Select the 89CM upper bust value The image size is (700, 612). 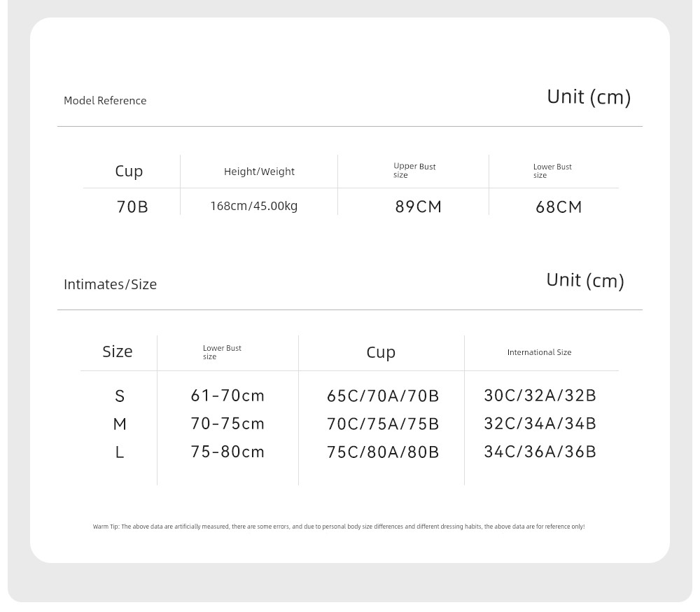419,207
